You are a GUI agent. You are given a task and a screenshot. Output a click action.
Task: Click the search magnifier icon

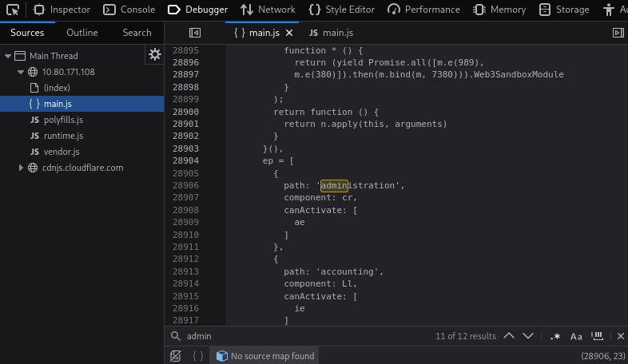point(176,336)
